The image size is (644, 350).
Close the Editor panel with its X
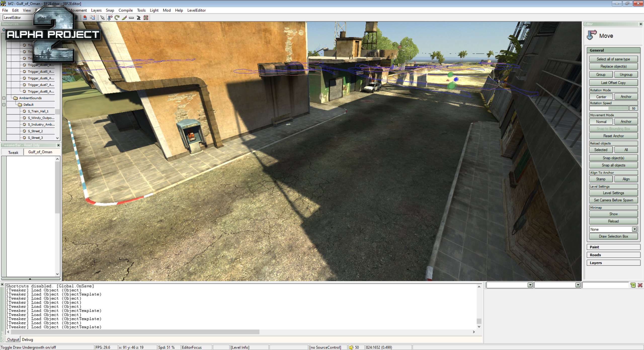(640, 24)
